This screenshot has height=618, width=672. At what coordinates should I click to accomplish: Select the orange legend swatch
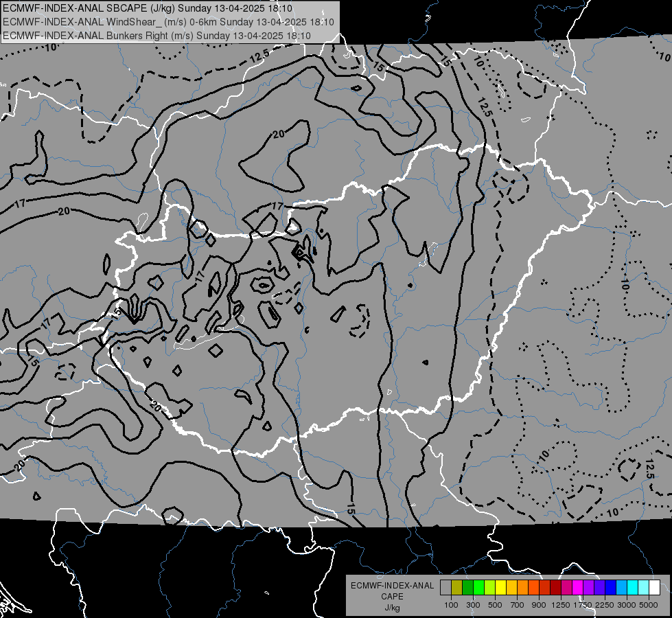[523, 588]
